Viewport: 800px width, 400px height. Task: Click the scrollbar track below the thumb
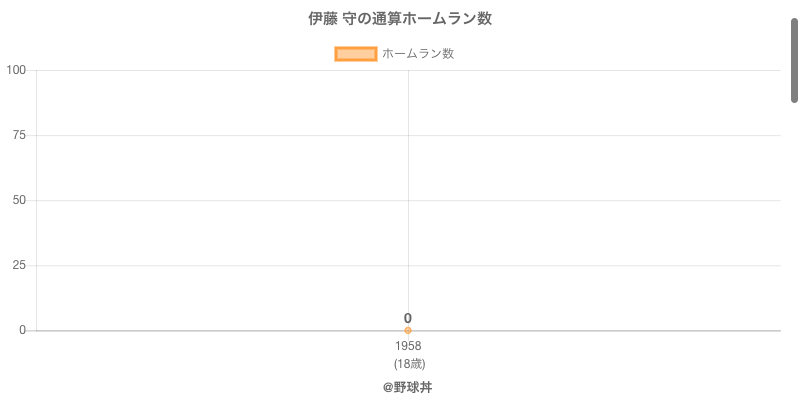point(795,250)
